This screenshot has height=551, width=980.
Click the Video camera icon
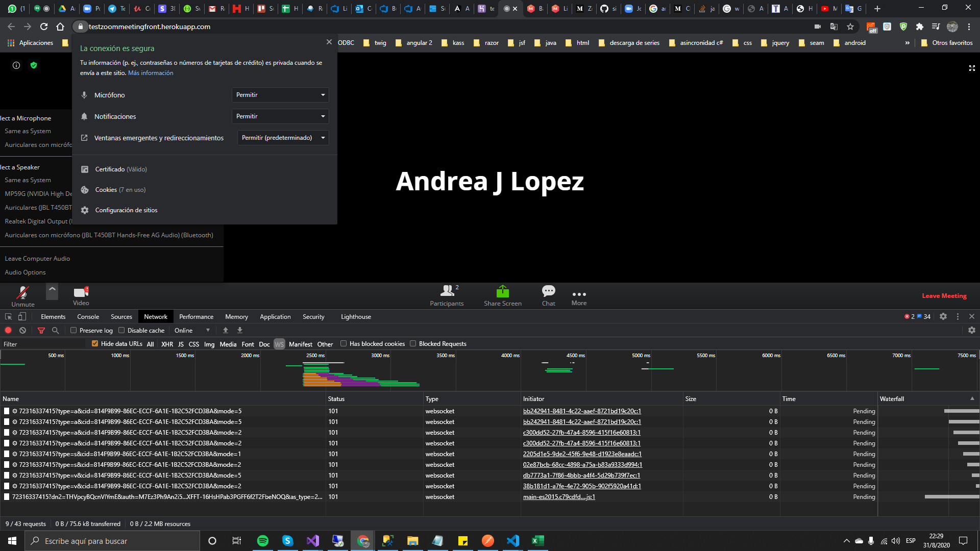(81, 292)
